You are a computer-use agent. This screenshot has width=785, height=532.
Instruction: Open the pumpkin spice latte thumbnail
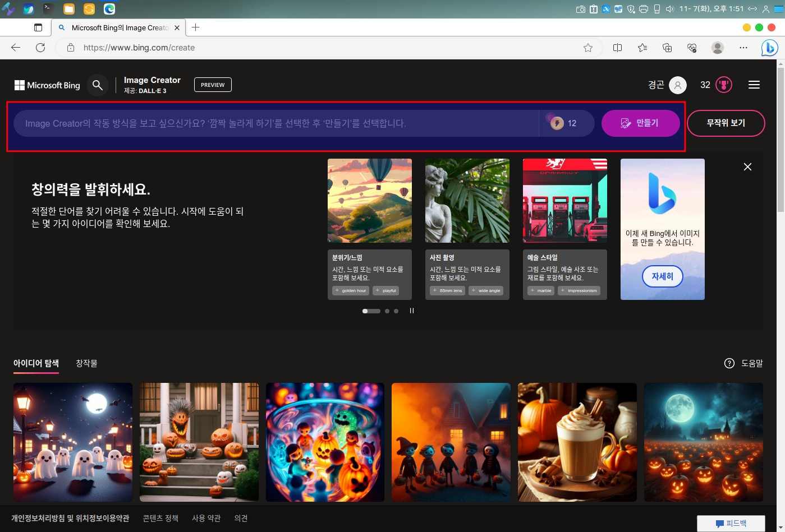coord(577,442)
